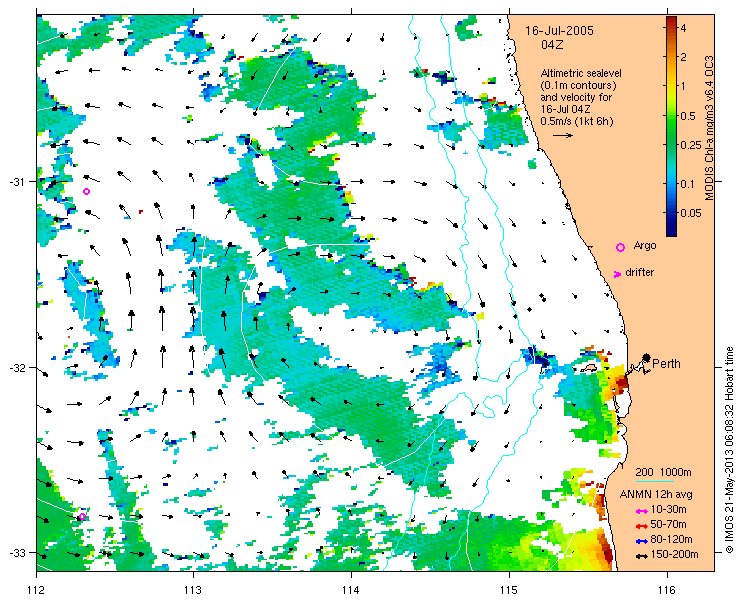Viewport: 740px width, 600px height.
Task: Click the black Perth location dot
Action: (x=646, y=357)
